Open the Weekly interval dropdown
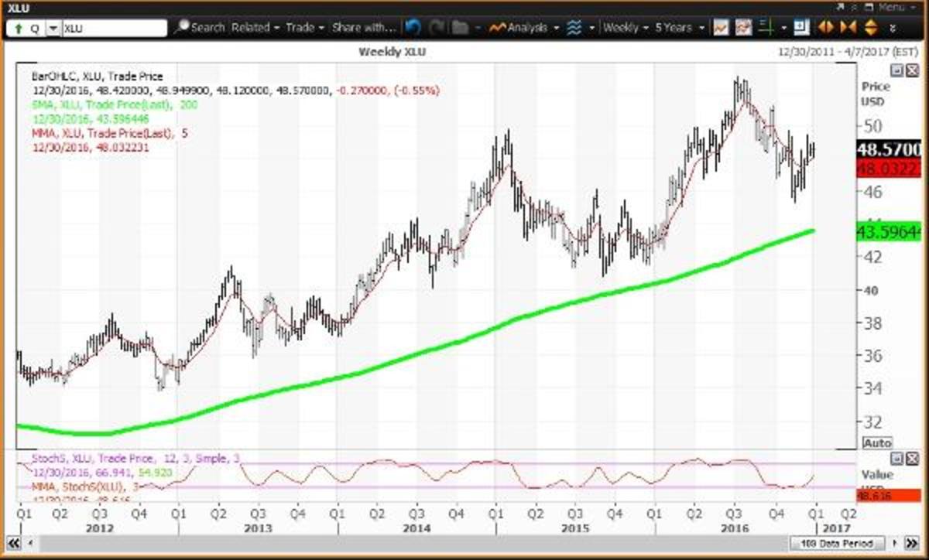929x560 pixels. [626, 28]
